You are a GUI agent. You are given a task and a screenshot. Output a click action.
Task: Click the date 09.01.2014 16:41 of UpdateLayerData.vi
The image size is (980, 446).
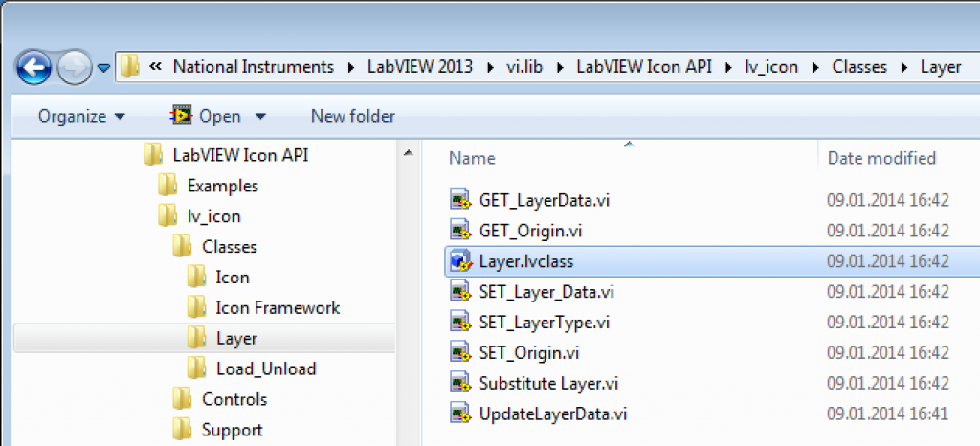point(888,413)
